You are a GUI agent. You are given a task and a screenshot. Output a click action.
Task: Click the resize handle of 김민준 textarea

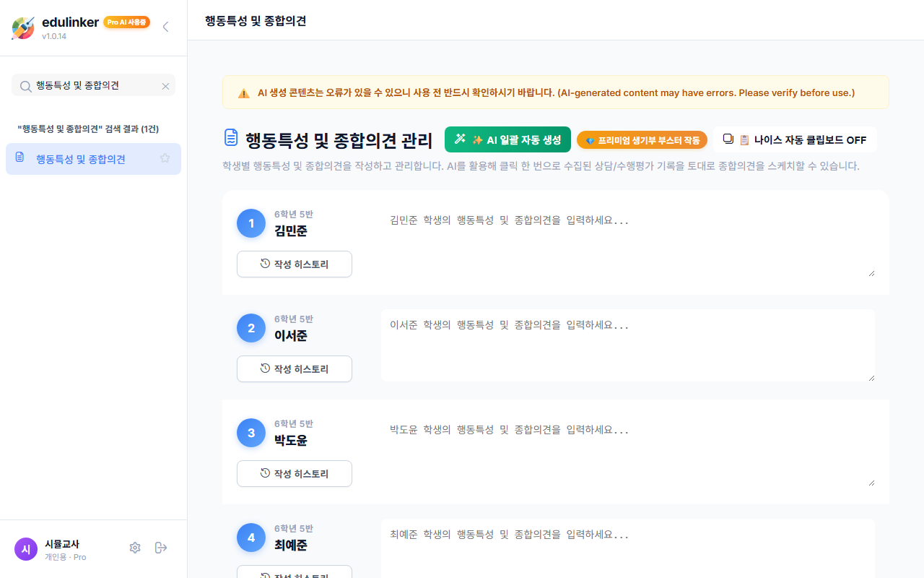pos(871,273)
